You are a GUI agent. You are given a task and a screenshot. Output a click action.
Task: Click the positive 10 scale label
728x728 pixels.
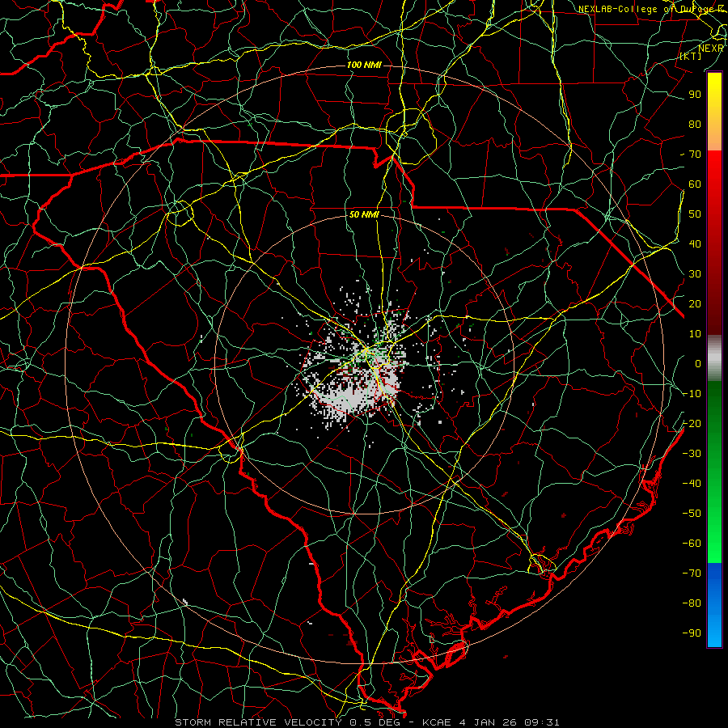click(x=695, y=334)
